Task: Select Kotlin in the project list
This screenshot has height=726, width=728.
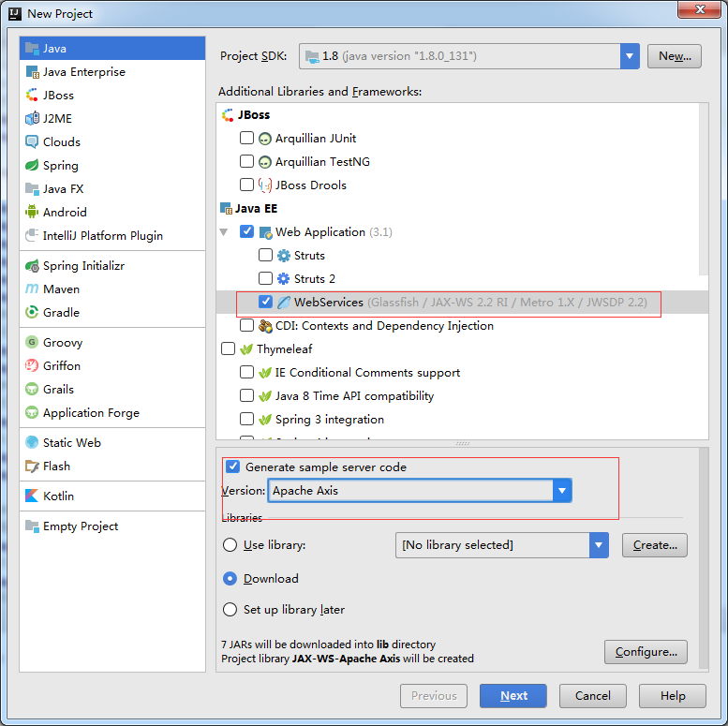Action: pyautogui.click(x=112, y=496)
